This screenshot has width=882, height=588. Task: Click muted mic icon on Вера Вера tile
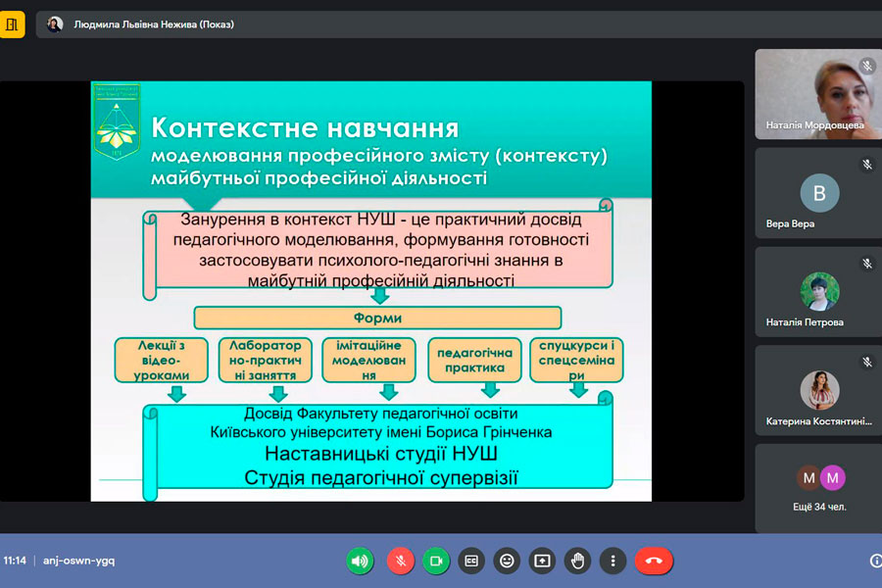pyautogui.click(x=866, y=165)
